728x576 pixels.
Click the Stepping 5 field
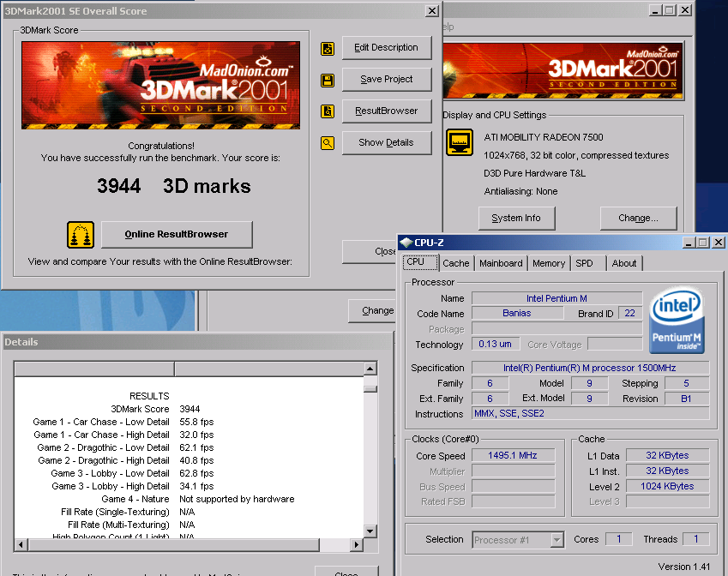pyautogui.click(x=687, y=383)
